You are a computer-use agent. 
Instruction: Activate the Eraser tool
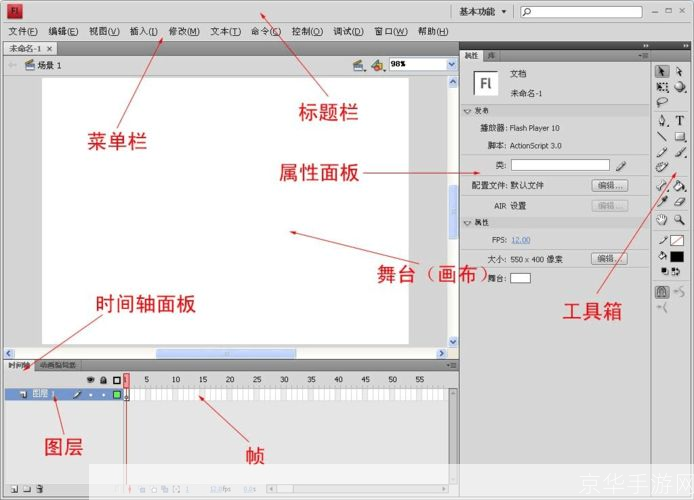click(680, 201)
